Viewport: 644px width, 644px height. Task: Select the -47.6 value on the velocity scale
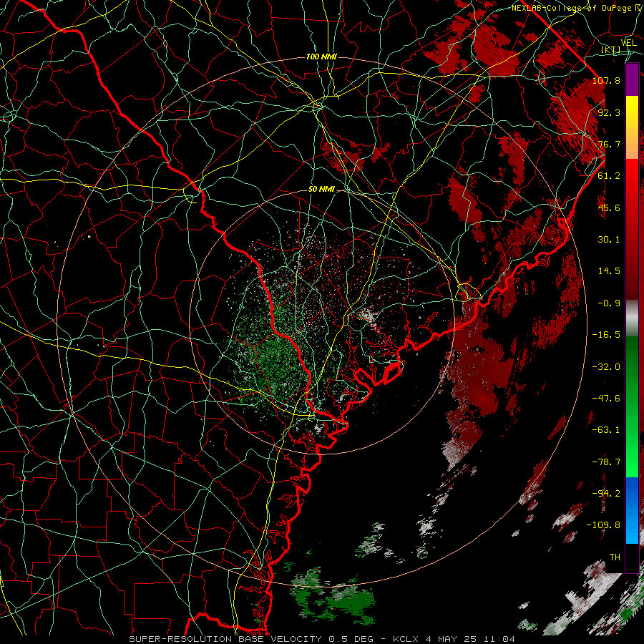point(606,399)
